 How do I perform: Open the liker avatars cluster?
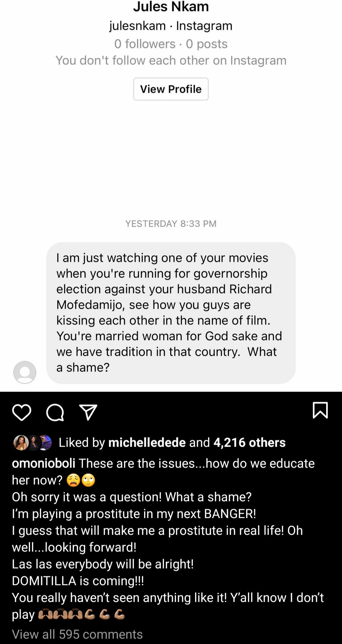33,443
